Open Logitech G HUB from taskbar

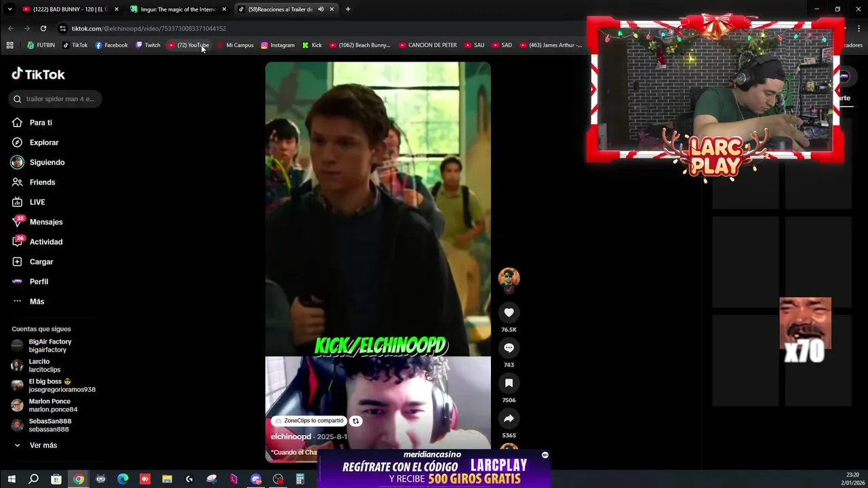click(189, 479)
